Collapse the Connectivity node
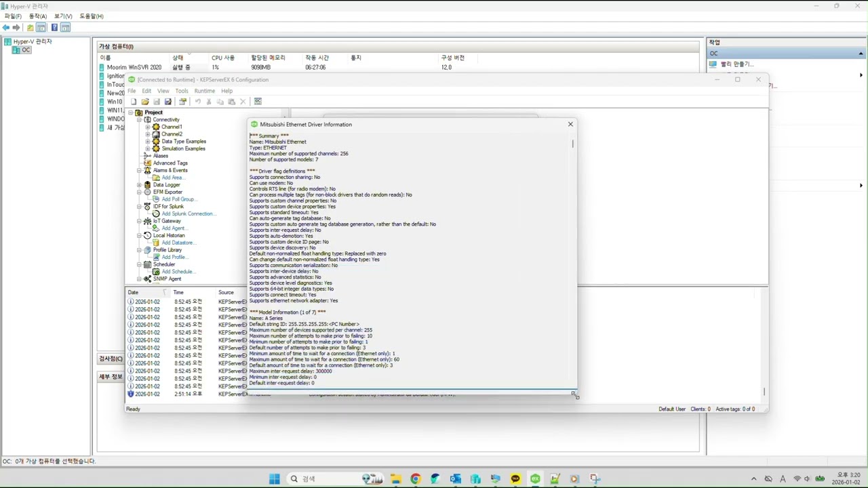 click(139, 120)
